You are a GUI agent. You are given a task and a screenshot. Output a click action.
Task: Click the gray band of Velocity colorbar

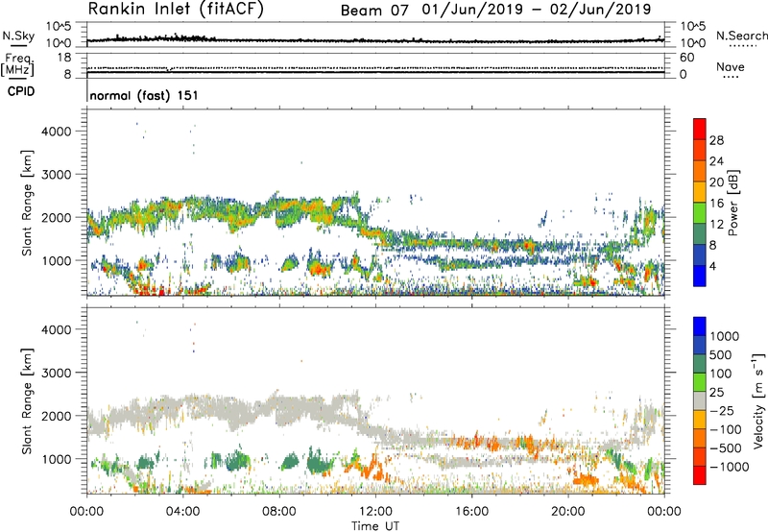tap(700, 401)
